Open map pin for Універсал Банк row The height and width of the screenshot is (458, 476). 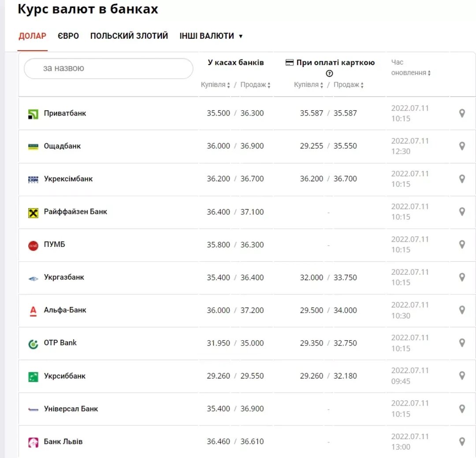(x=462, y=409)
